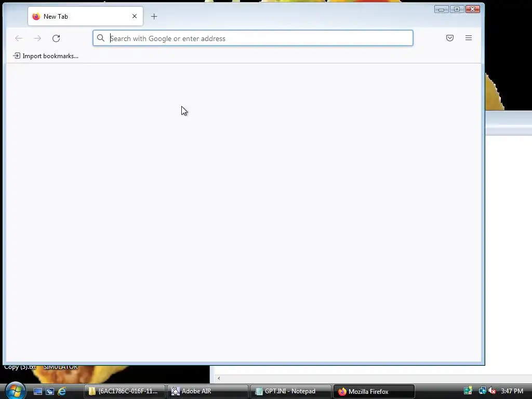Screen dimensions: 532x399
Task: Reload the current page
Action: [56, 38]
